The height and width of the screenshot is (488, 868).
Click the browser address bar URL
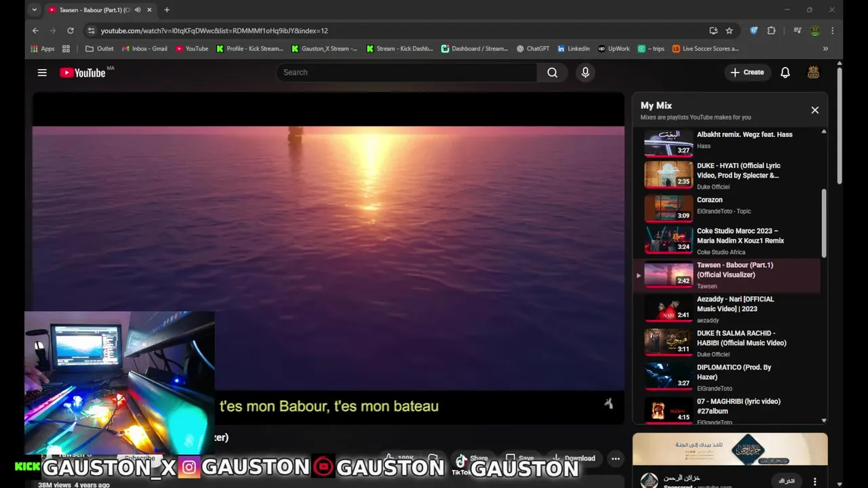point(214,30)
